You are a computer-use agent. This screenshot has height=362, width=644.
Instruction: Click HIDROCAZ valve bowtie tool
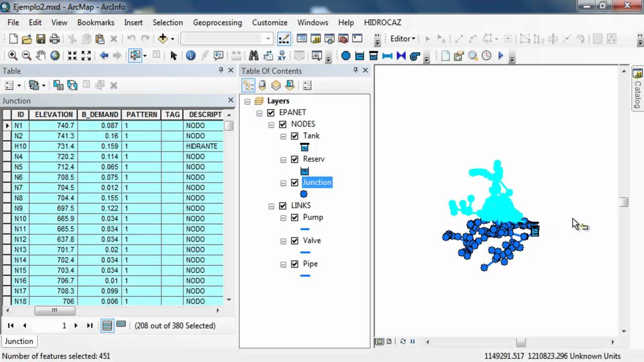[401, 56]
